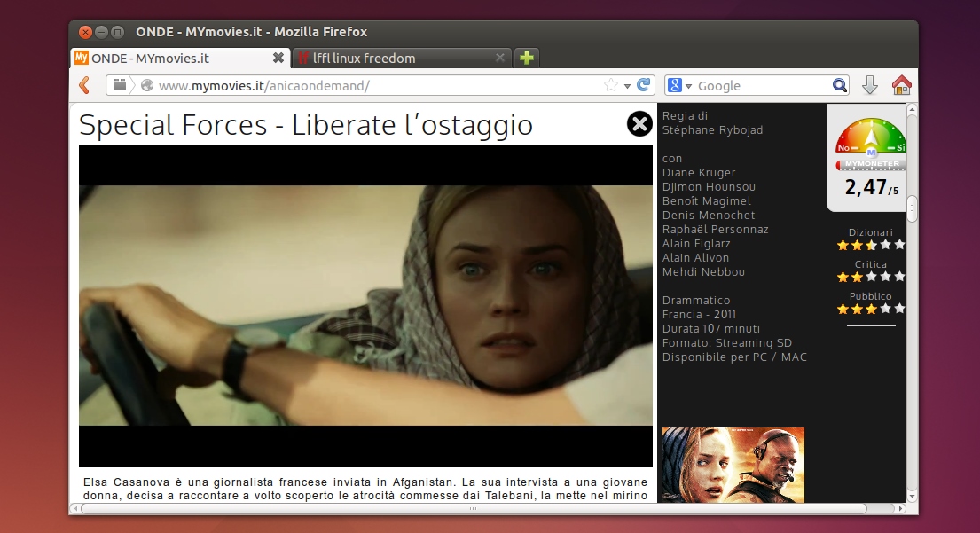This screenshot has height=533, width=980.
Task: Click cast name Alain Alivon
Action: [695, 257]
